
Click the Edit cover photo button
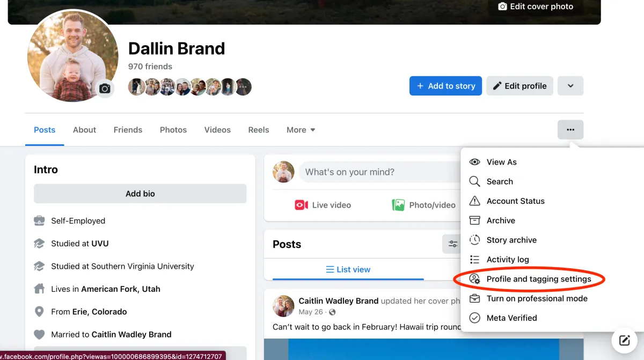(x=536, y=6)
